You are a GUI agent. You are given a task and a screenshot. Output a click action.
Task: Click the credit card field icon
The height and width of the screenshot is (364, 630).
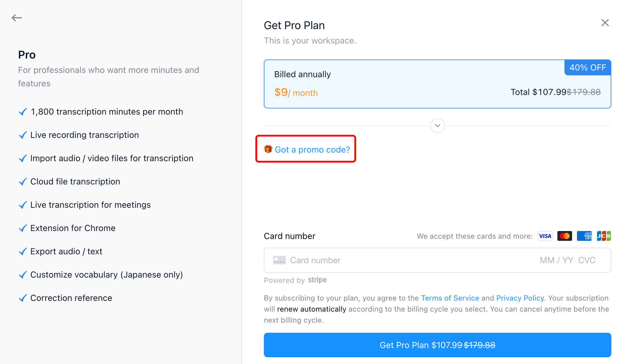pos(279,260)
